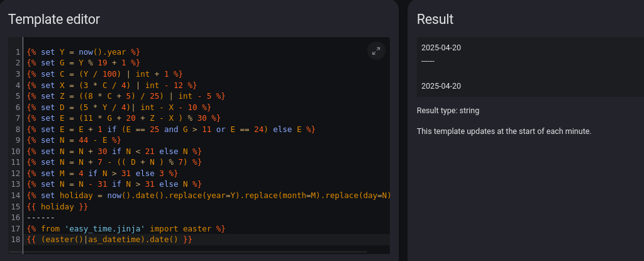Click line number 18 in the gutter
Screen dimensions: 644x261
click(16, 240)
